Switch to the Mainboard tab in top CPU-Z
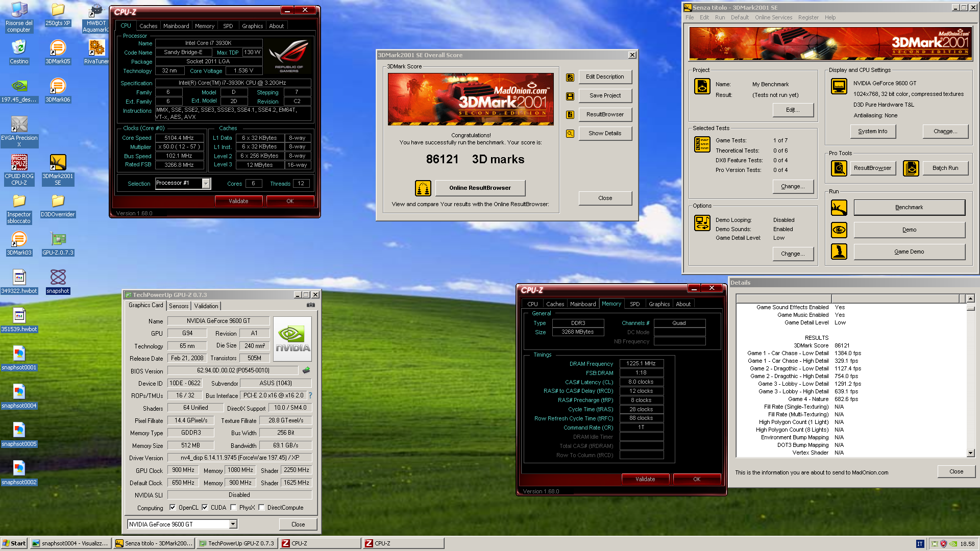980x551 pixels. (176, 26)
